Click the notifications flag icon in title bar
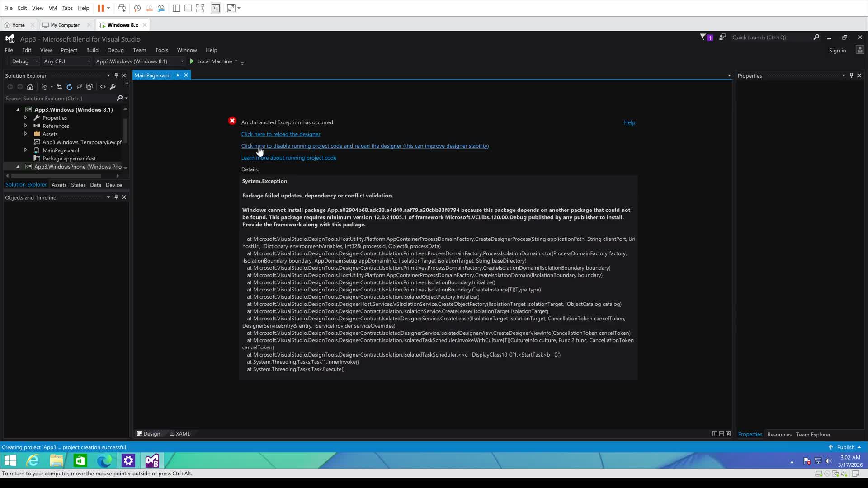This screenshot has height=488, width=868. tap(703, 37)
